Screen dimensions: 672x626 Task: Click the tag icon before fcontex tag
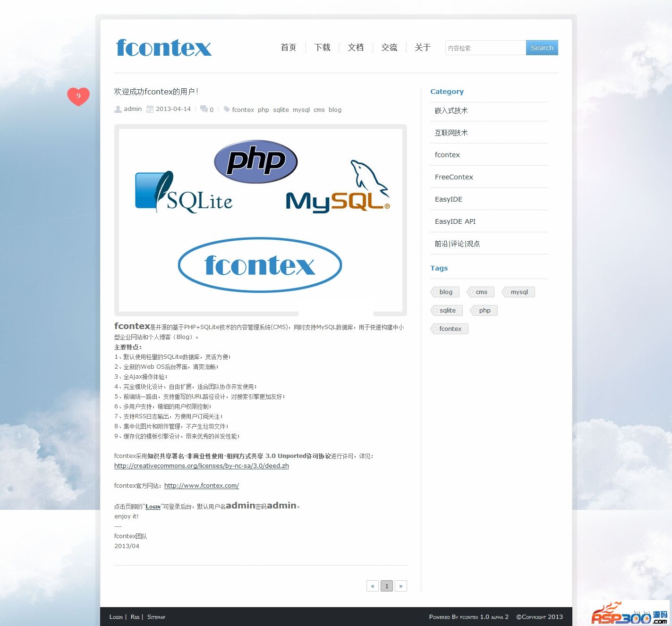click(x=227, y=109)
